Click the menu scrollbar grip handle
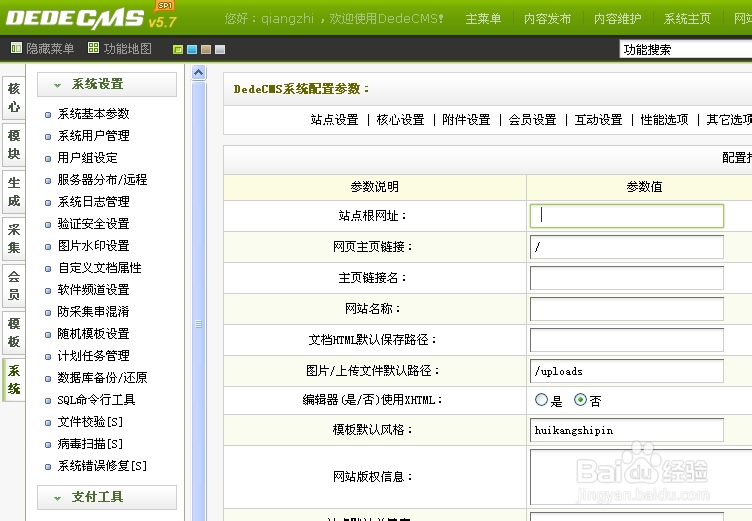Viewport: 752px width, 521px height. pos(199,324)
